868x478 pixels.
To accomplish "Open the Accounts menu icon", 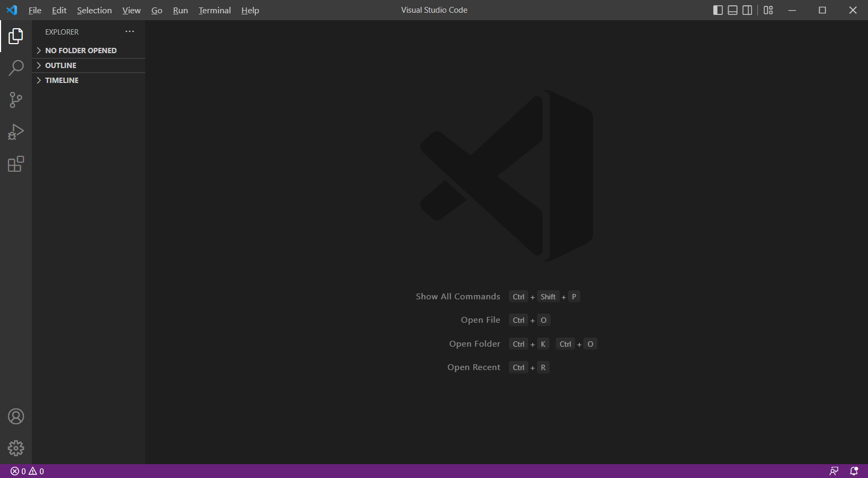I will (x=16, y=416).
